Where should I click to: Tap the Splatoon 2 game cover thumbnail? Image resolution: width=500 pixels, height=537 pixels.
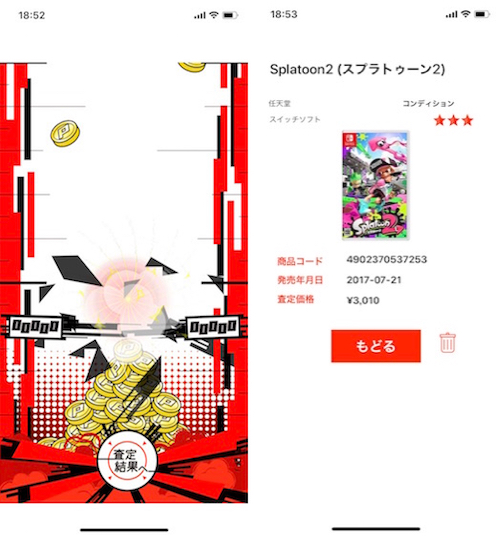tap(375, 185)
